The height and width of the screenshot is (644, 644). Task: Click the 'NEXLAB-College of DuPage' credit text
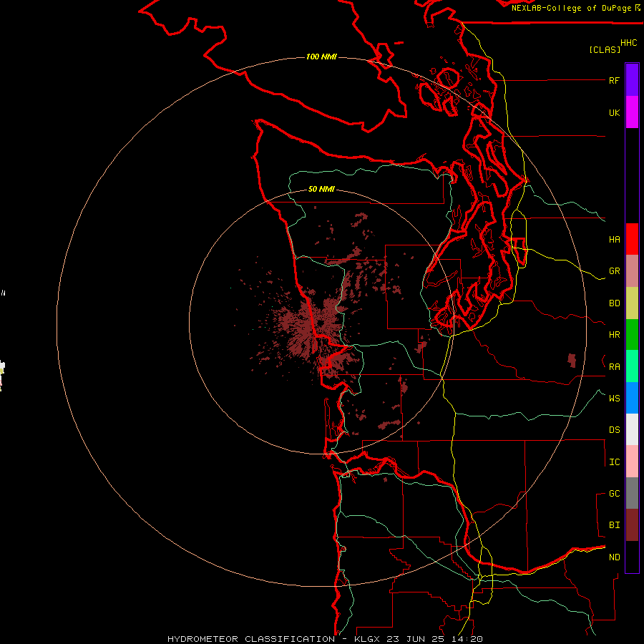571,8
